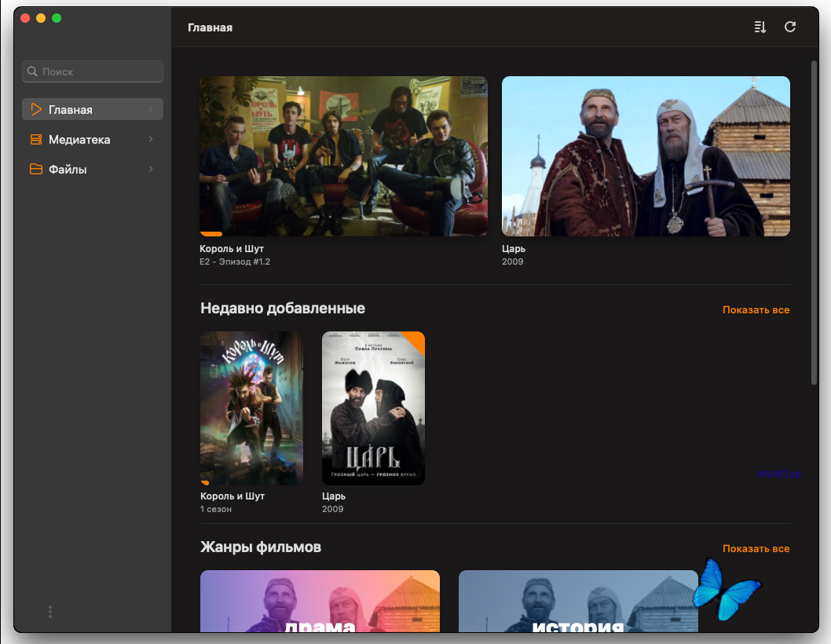This screenshot has height=644, width=831.
Task: Minimize the window with yellow button
Action: [x=41, y=18]
